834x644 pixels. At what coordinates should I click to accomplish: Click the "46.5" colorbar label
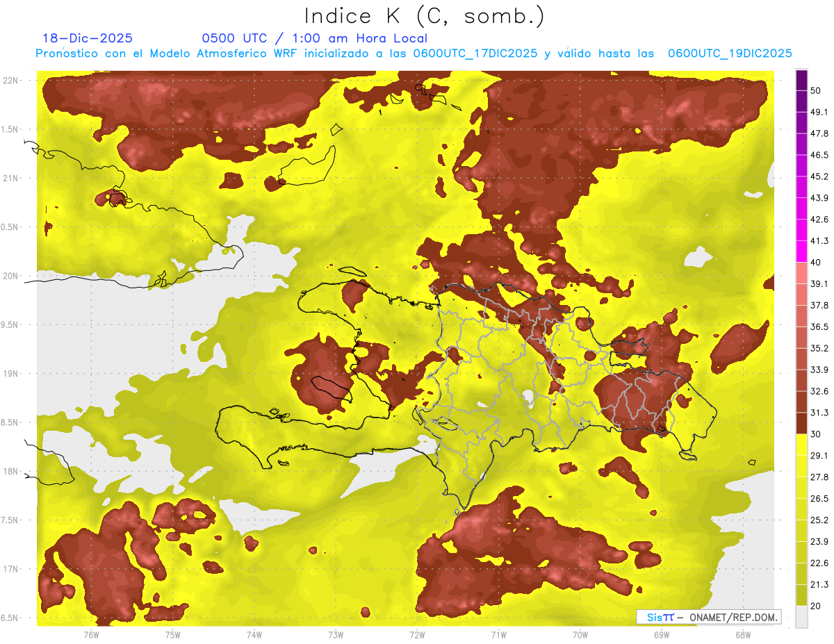pos(819,155)
